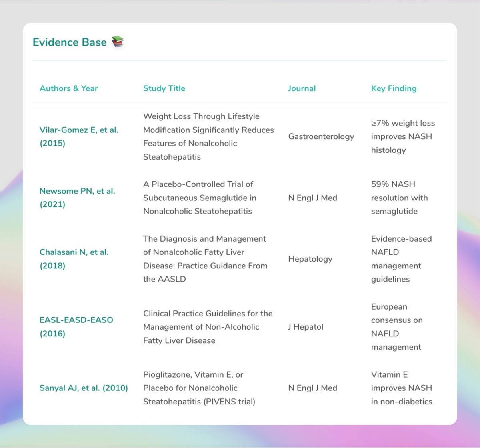Click the Evidence Base heading

(70, 42)
